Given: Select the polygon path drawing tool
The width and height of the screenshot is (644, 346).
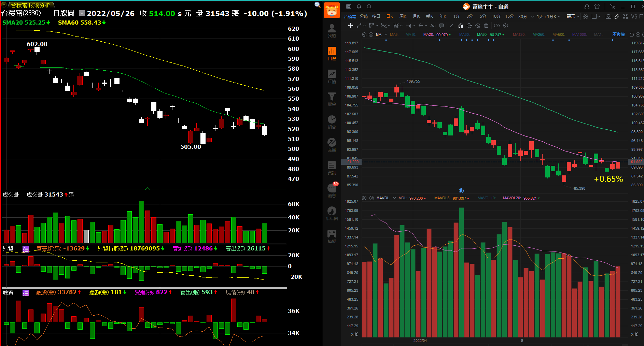Looking at the screenshot, I should [371, 26].
